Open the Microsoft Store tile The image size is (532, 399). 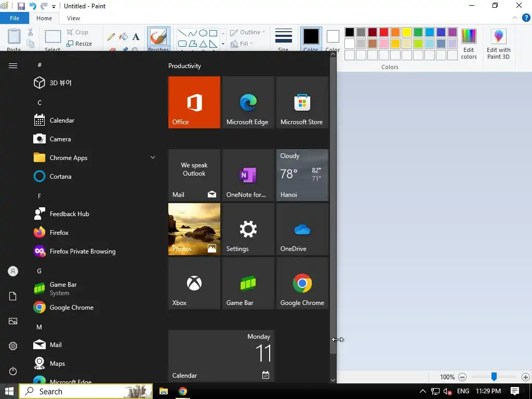[x=302, y=102]
